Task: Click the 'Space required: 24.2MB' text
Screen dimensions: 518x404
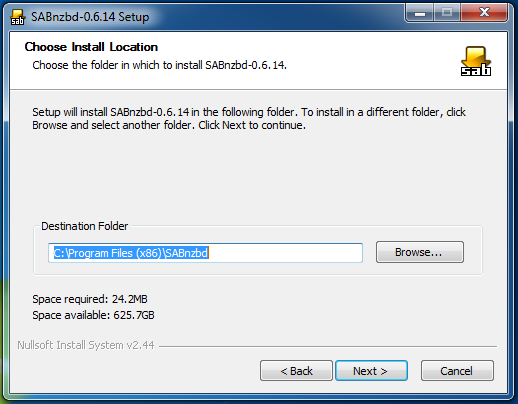Action: pyautogui.click(x=90, y=299)
